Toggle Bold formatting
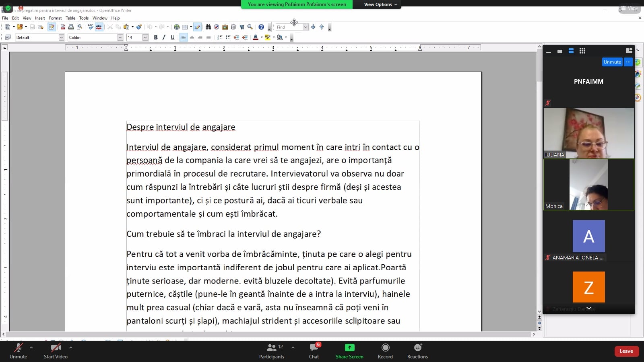The height and width of the screenshot is (362, 644). [156, 37]
